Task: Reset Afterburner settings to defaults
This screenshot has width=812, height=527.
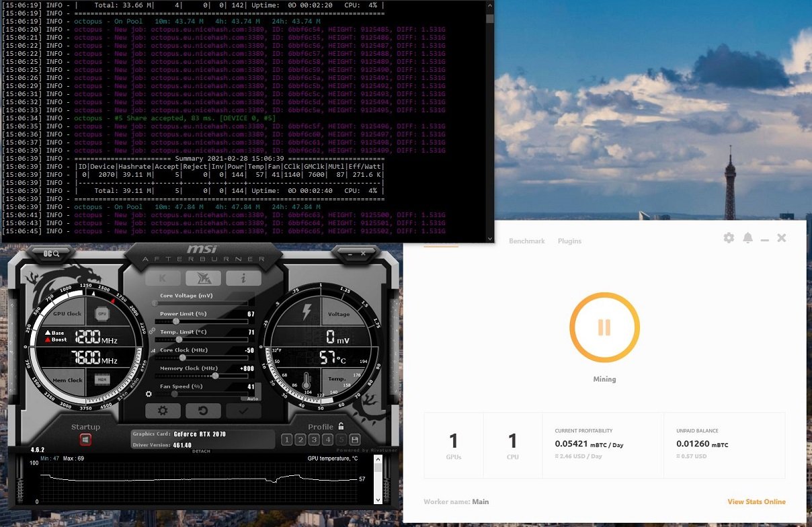Action: point(203,411)
